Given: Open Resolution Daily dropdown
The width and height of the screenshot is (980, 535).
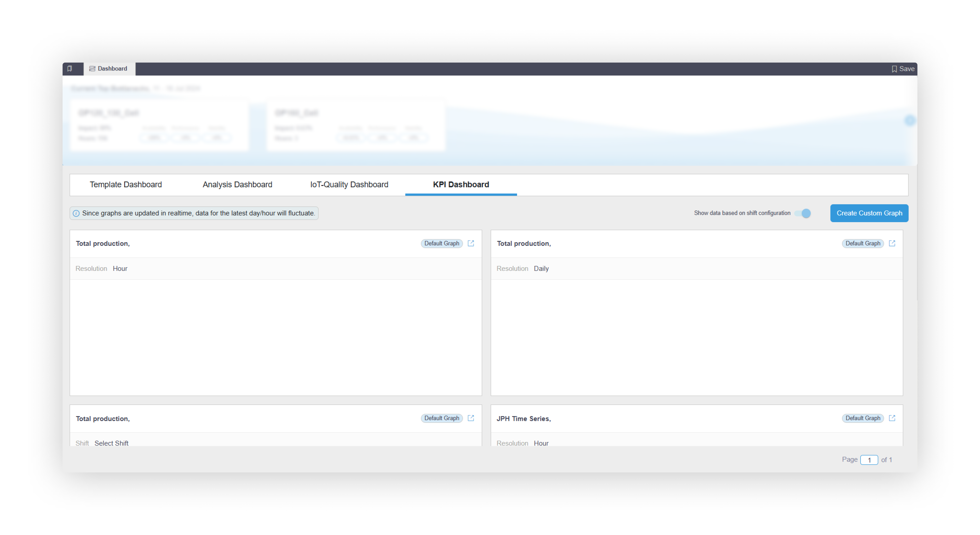Looking at the screenshot, I should (541, 269).
